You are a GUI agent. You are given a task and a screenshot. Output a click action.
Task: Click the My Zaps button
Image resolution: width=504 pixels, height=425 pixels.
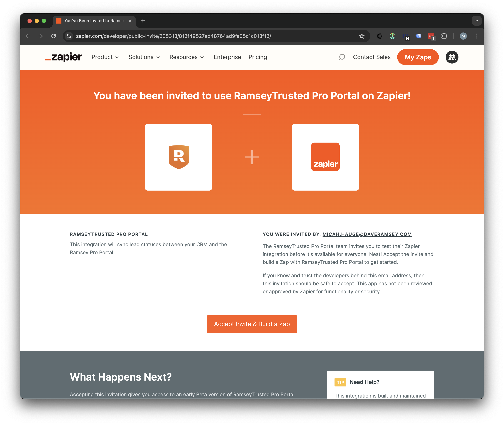[418, 57]
